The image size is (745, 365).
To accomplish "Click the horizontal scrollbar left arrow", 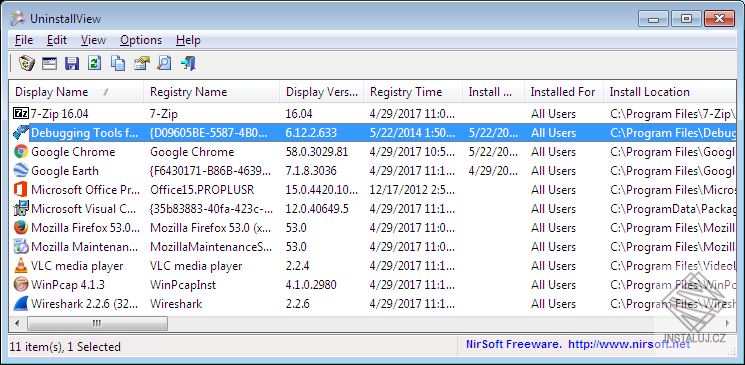I will coord(18,324).
